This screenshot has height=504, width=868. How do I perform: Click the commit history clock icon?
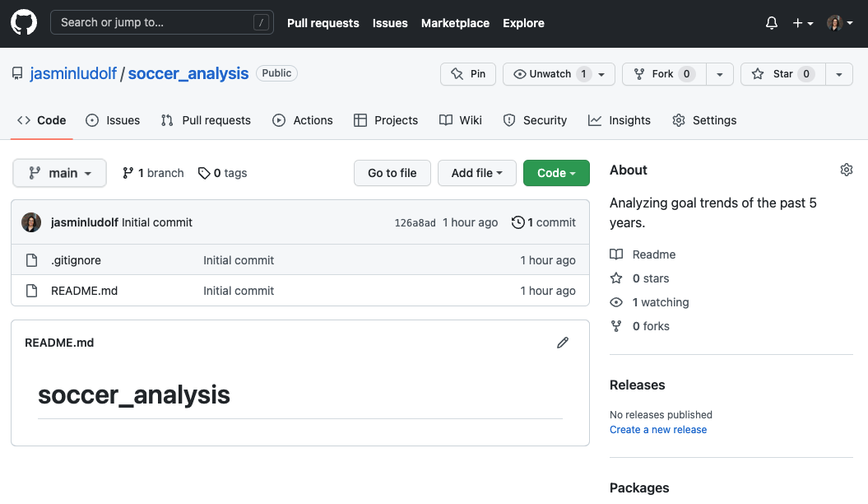pyautogui.click(x=518, y=222)
